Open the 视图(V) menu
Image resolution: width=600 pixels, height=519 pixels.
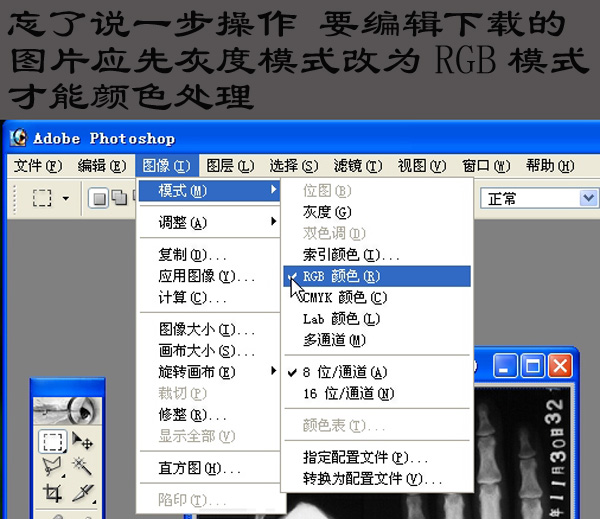pos(422,166)
